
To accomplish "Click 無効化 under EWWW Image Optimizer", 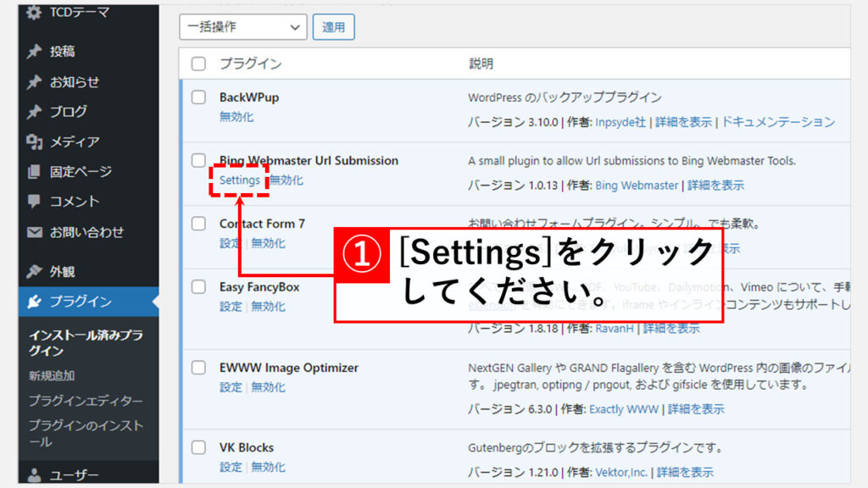I will (x=268, y=386).
